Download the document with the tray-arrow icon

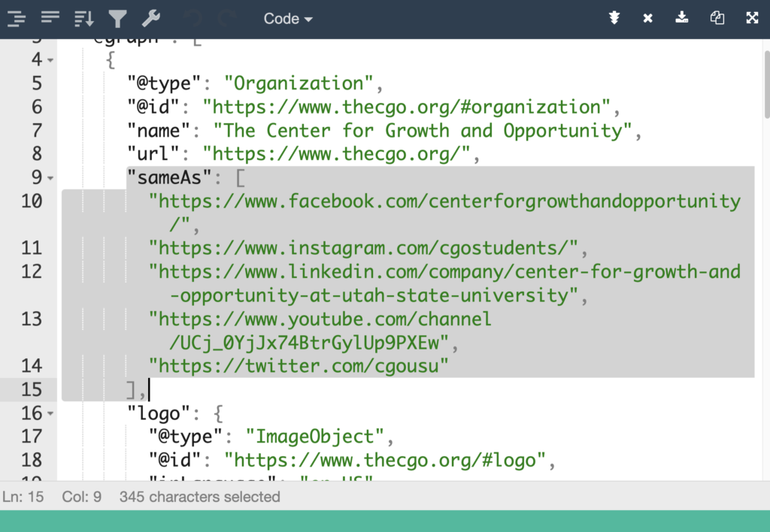[x=681, y=18]
